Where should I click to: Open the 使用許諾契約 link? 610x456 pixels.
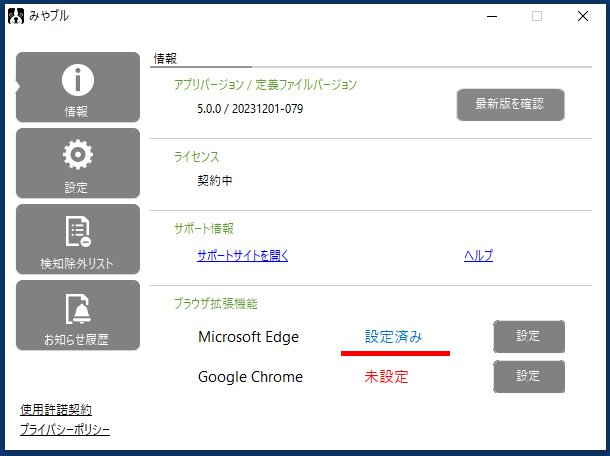coord(56,409)
